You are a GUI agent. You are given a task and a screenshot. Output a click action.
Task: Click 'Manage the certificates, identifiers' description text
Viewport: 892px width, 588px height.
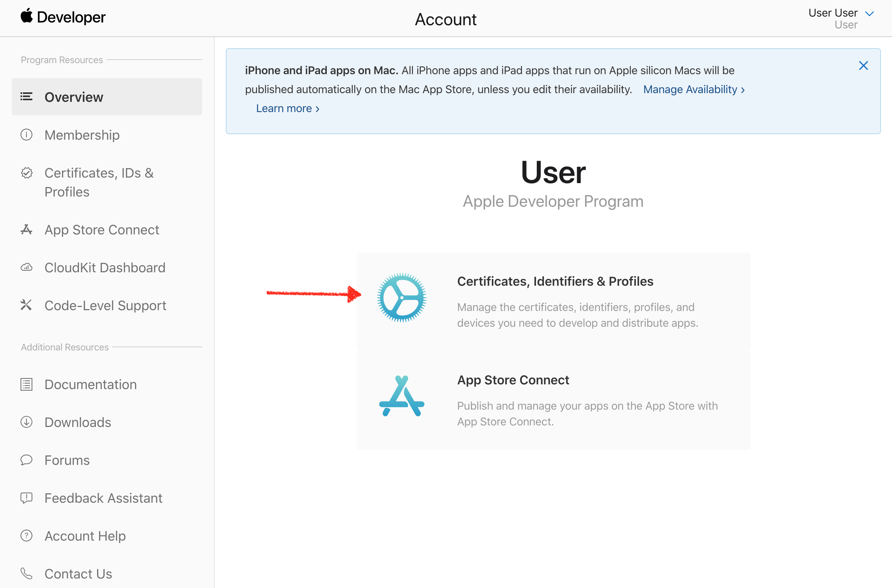click(x=578, y=315)
